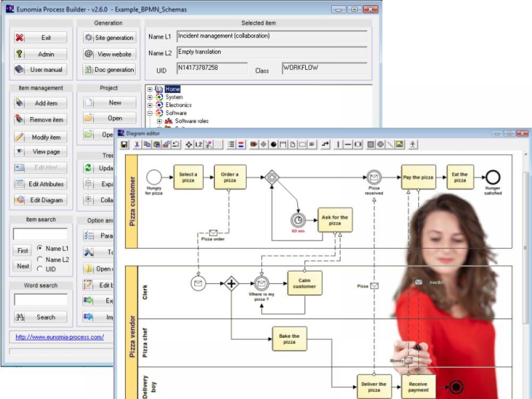532x399 pixels.
Task: Collapse the Software tree node
Action: point(150,112)
